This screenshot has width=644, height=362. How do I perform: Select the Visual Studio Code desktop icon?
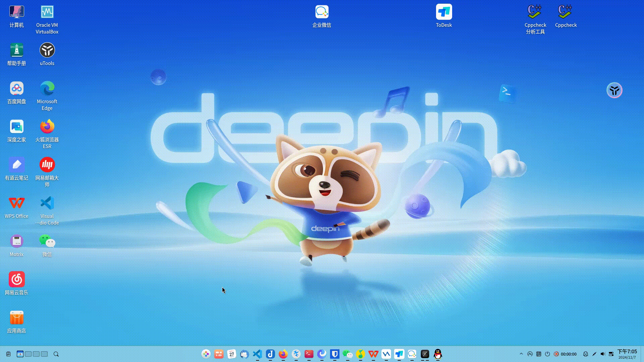pos(47,210)
